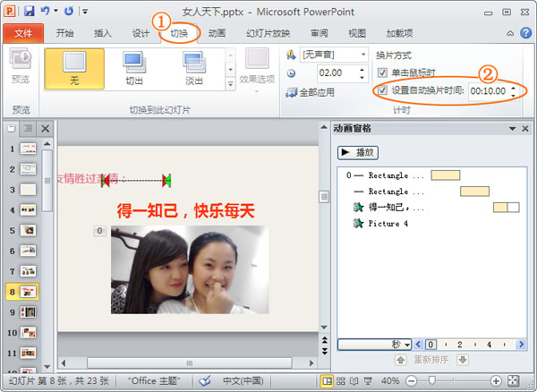The height and width of the screenshot is (392, 537).
Task: Switch to the 动画 ribbon tab
Action: tap(217, 33)
